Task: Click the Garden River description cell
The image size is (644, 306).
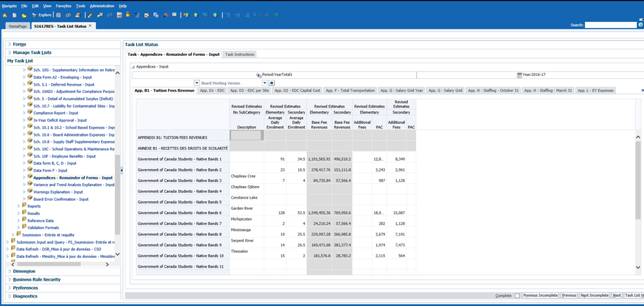Action: click(x=247, y=210)
